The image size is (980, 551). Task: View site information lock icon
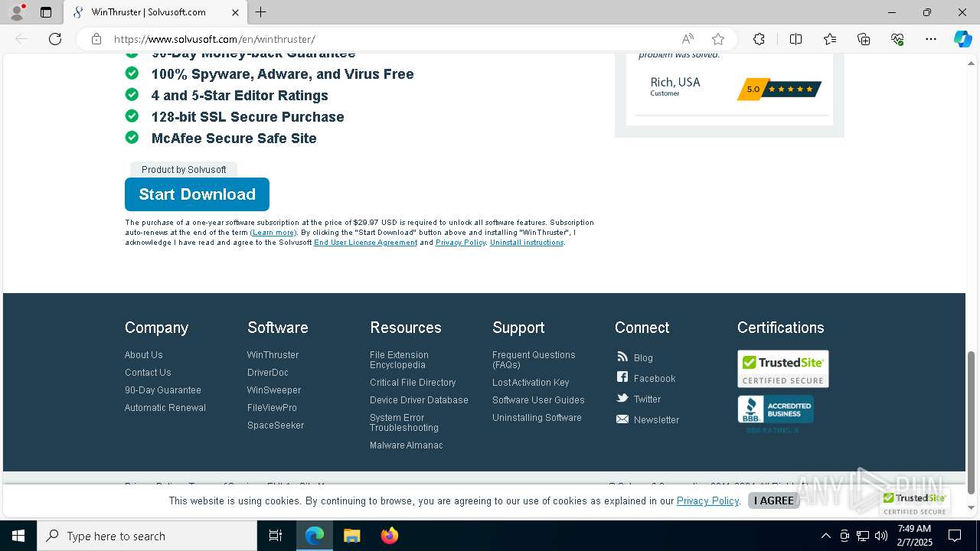click(96, 39)
